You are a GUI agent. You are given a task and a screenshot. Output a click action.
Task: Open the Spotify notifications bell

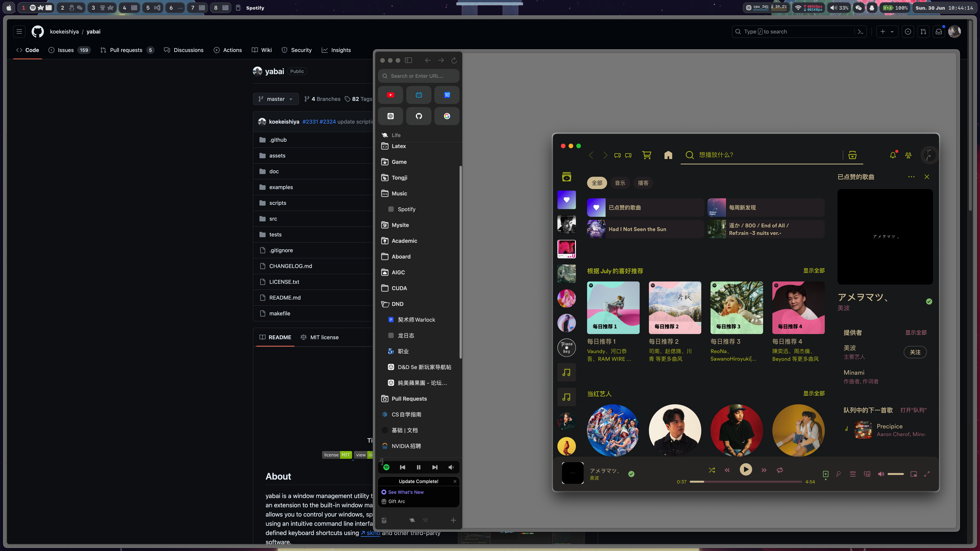click(893, 155)
